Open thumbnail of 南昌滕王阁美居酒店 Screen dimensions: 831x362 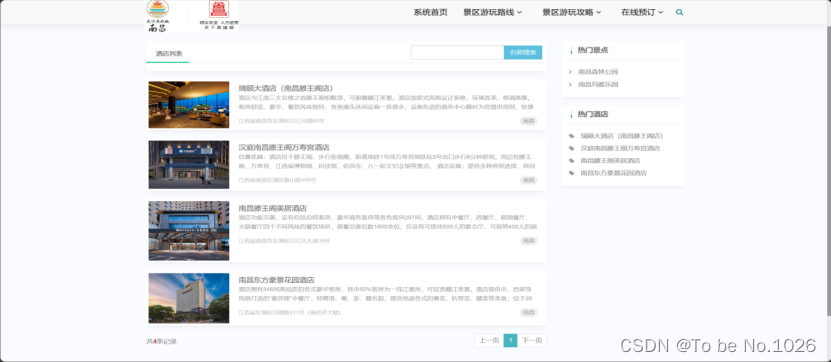(189, 231)
